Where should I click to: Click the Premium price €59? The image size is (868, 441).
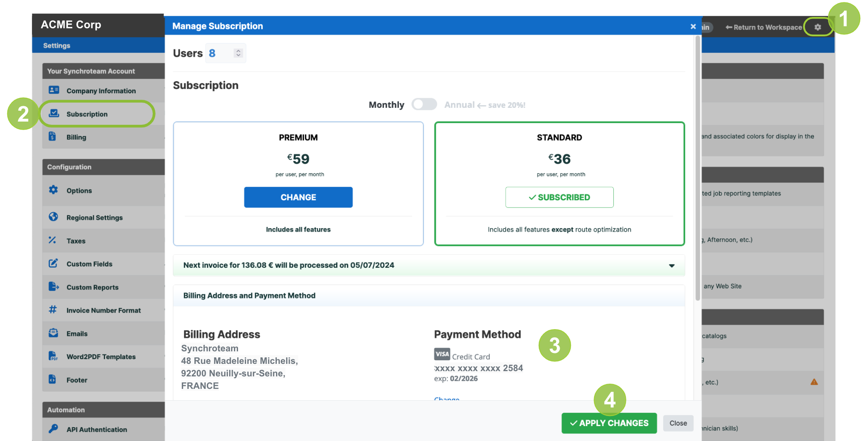[298, 158]
